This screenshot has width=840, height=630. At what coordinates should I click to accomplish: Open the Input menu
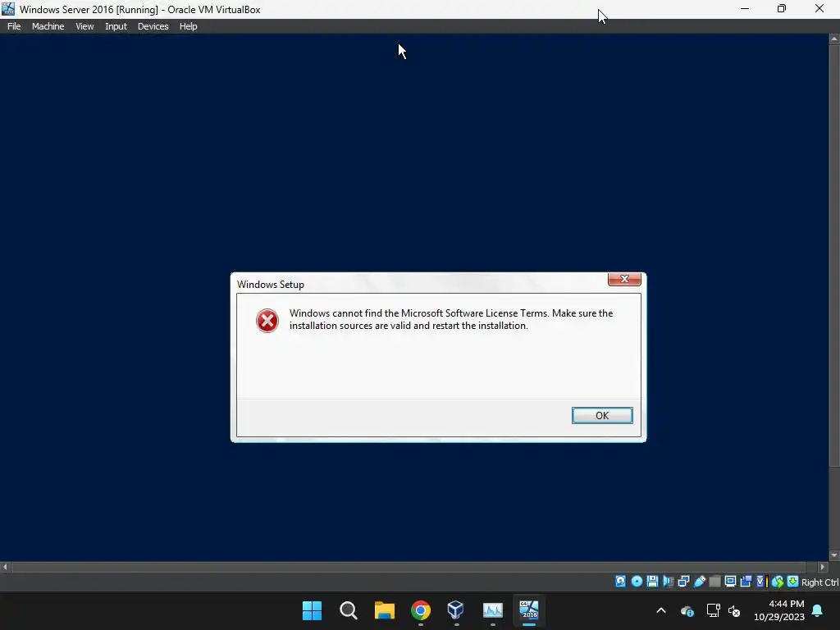[x=116, y=26]
